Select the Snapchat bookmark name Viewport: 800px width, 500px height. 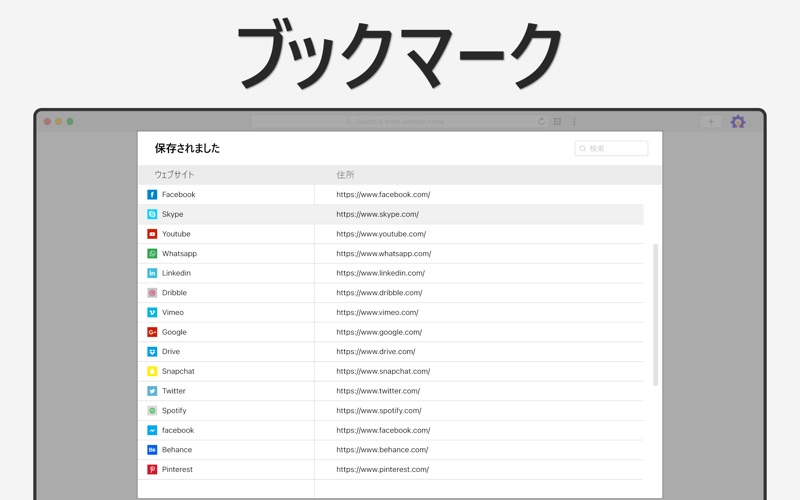[178, 371]
